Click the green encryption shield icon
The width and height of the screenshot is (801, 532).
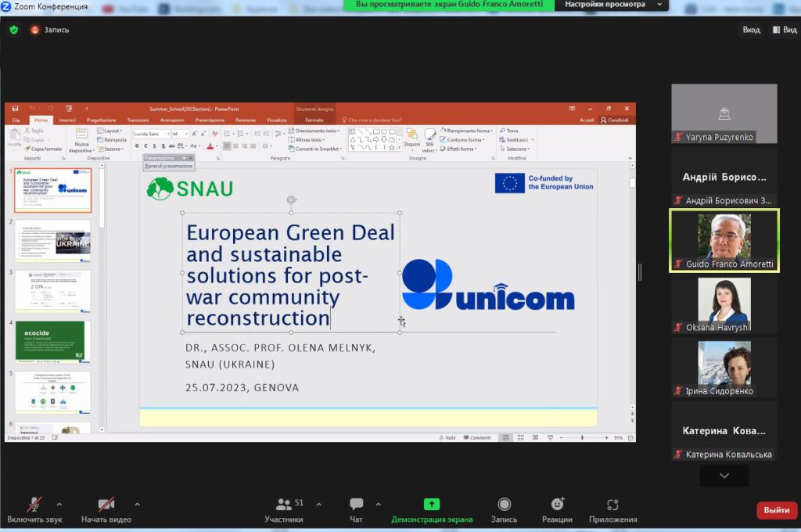click(13, 30)
